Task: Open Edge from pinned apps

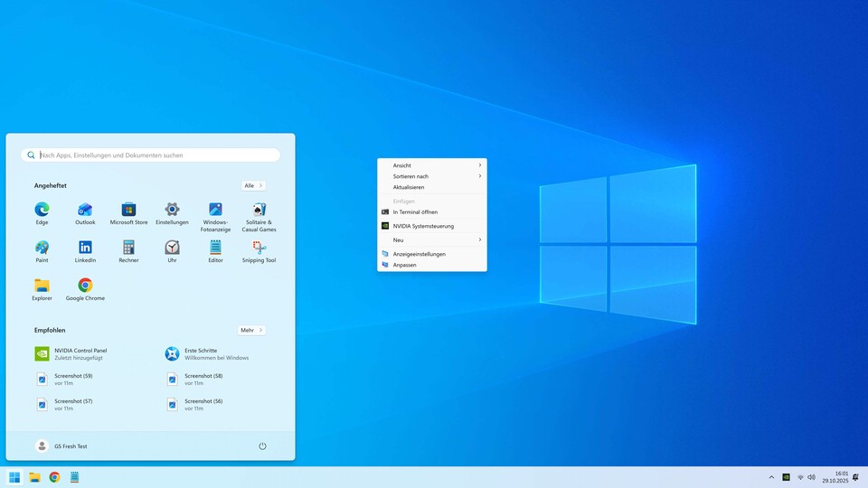Action: [x=42, y=213]
